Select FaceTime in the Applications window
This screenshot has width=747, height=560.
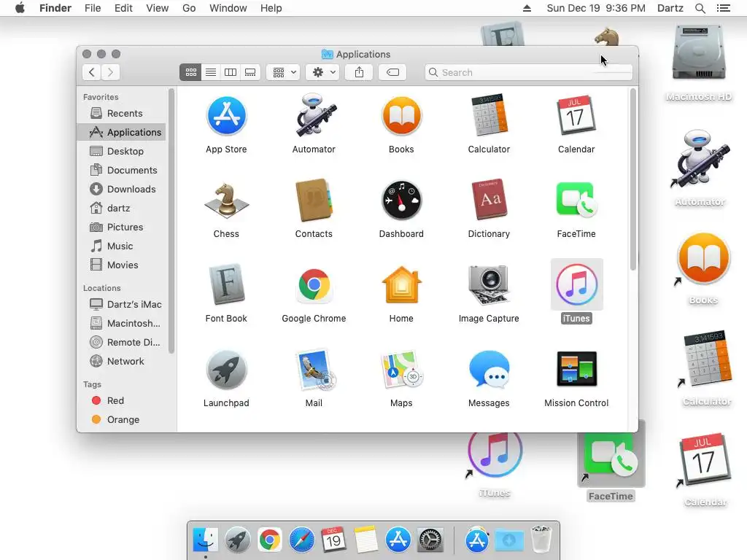coord(576,201)
